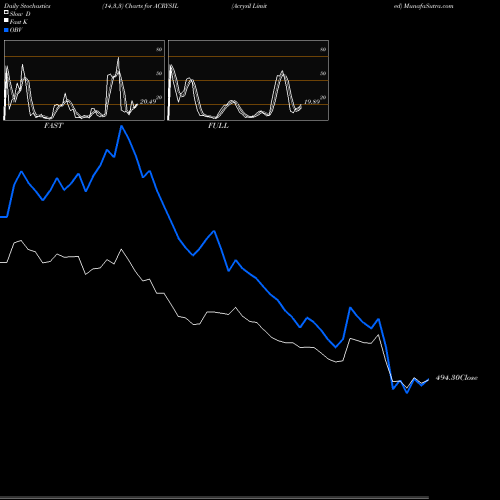Screen dimensions: 500x500
Task: Click the Fast K legend swatch
Action: pos(6,20)
